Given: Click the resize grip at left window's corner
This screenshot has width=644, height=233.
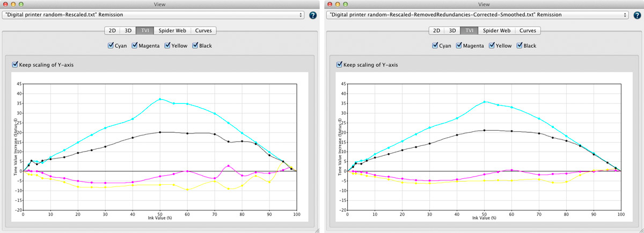Looking at the screenshot, I should click(x=316, y=229).
